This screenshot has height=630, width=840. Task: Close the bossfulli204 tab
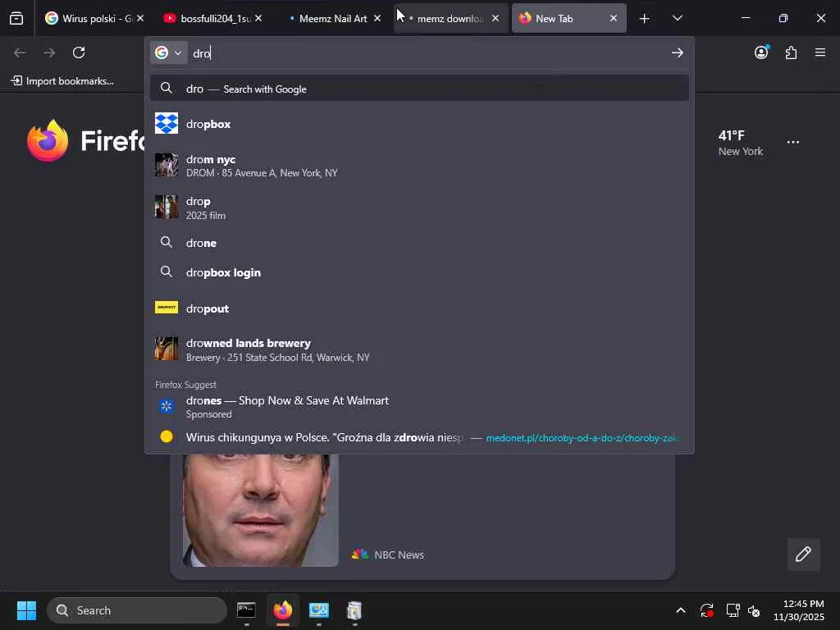point(258,18)
